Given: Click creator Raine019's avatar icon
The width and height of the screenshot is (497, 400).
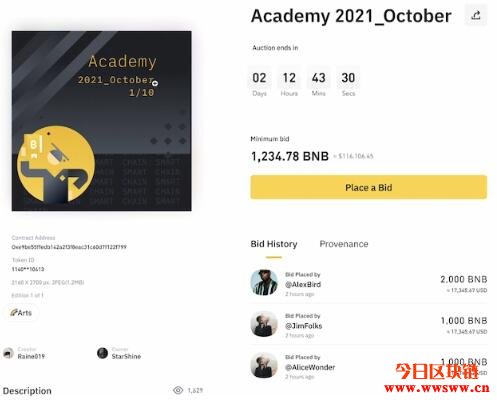Looking at the screenshot, I should pos(8,353).
